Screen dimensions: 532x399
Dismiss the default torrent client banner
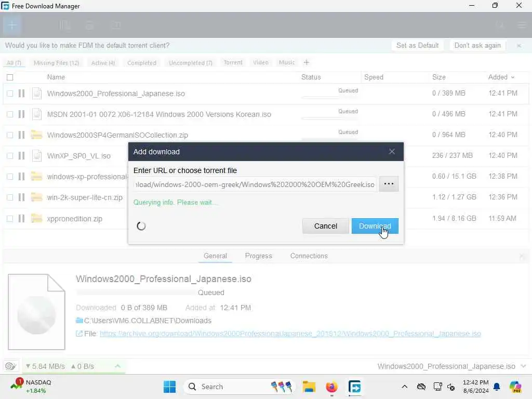(x=519, y=46)
